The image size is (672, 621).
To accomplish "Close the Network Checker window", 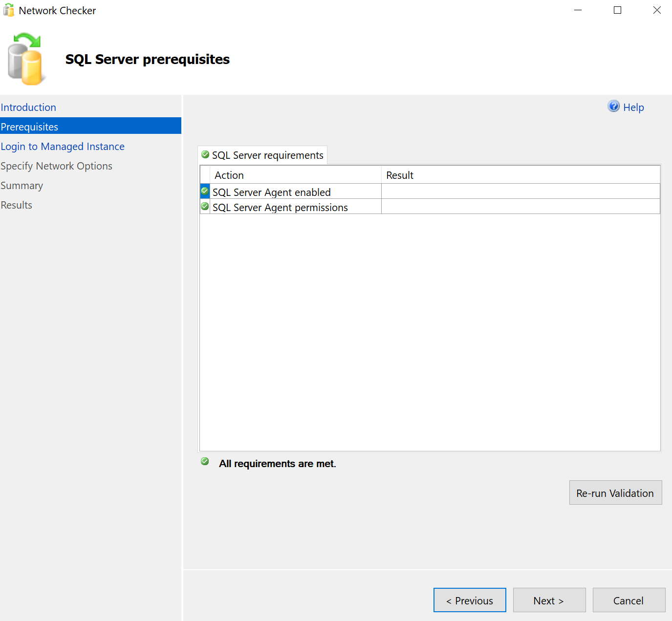I will pos(657,10).
